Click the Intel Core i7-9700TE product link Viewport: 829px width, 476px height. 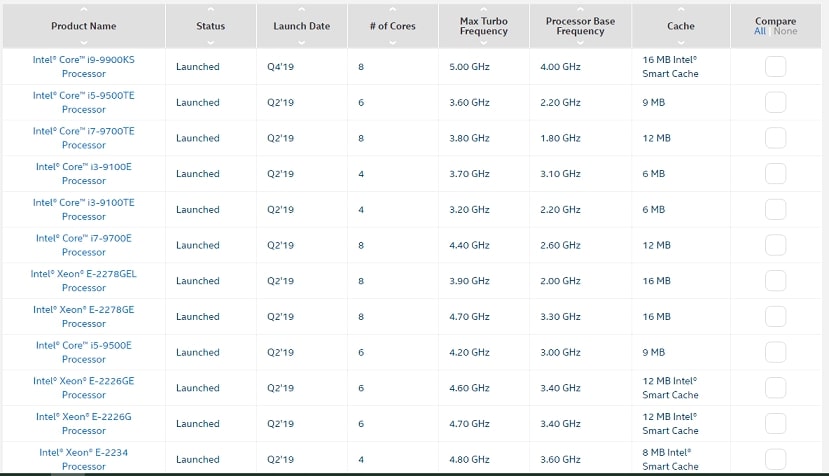83,138
